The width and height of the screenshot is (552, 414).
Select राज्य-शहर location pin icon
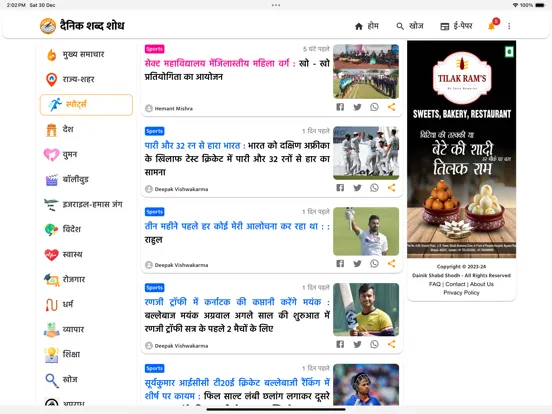[x=51, y=80]
